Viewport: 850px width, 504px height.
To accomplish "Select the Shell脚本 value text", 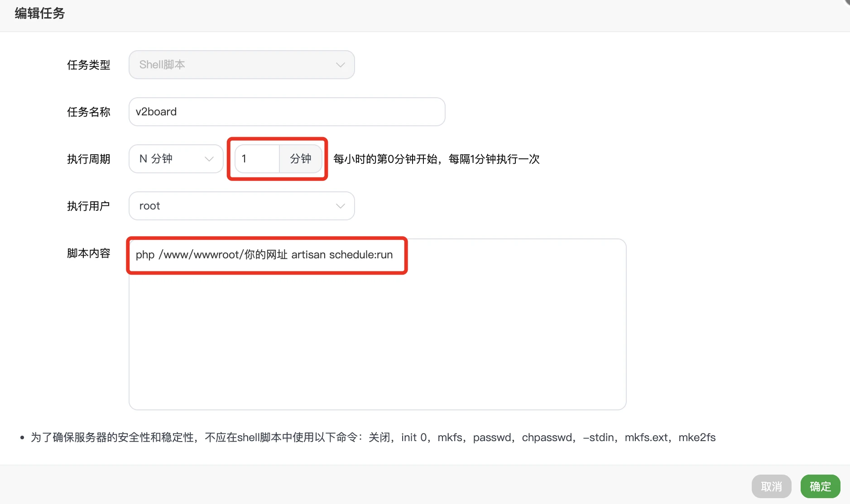I will tap(162, 64).
